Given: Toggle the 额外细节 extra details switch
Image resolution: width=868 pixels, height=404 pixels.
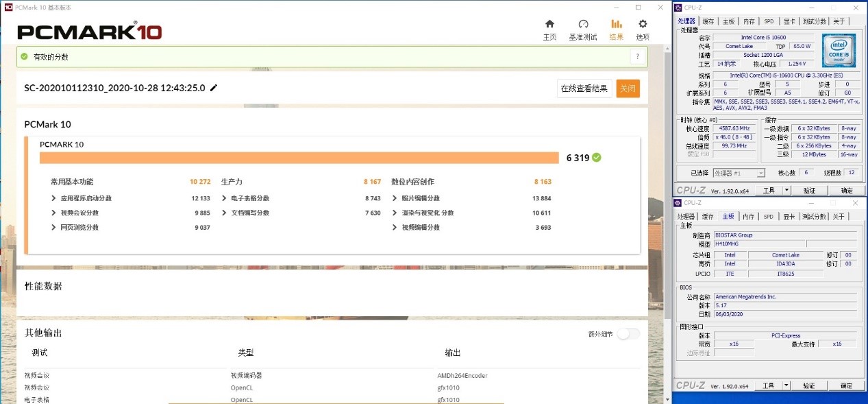Looking at the screenshot, I should (628, 334).
